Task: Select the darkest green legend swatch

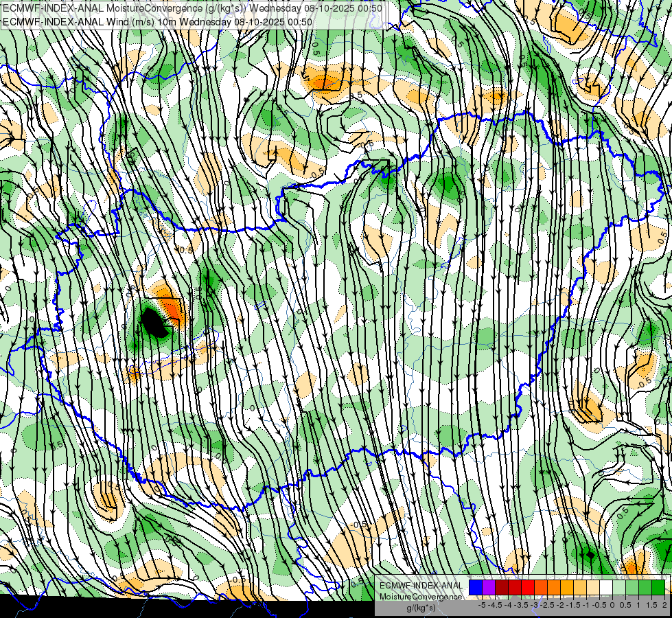Action: point(658,588)
